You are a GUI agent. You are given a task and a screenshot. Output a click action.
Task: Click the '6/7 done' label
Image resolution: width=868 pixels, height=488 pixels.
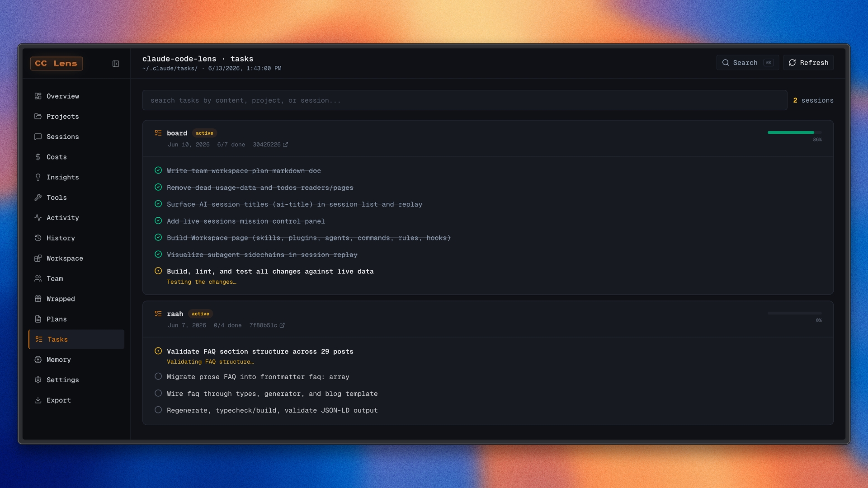coord(231,145)
